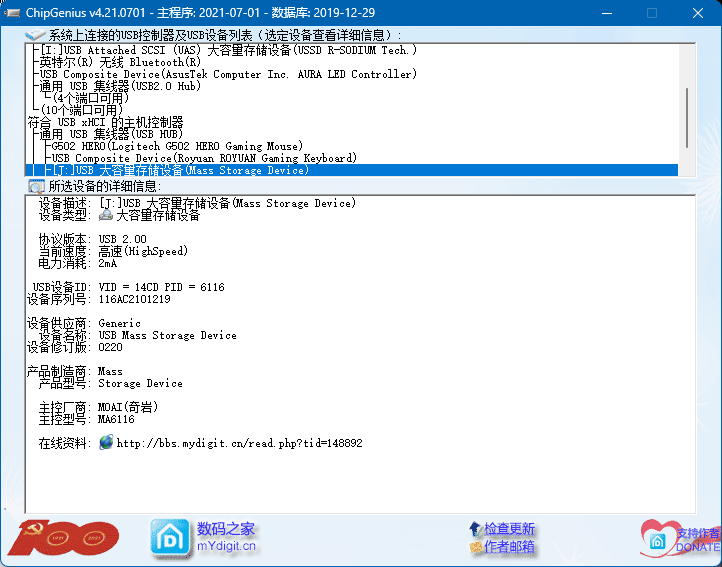Click the USB drive icon beside device list header
Screen dimensions: 722x567
tap(35, 35)
